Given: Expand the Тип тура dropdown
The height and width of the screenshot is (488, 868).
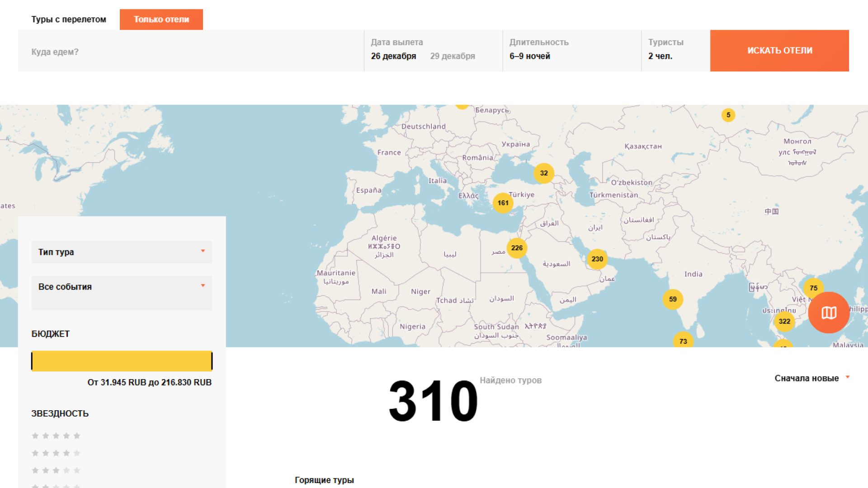Looking at the screenshot, I should click(122, 252).
